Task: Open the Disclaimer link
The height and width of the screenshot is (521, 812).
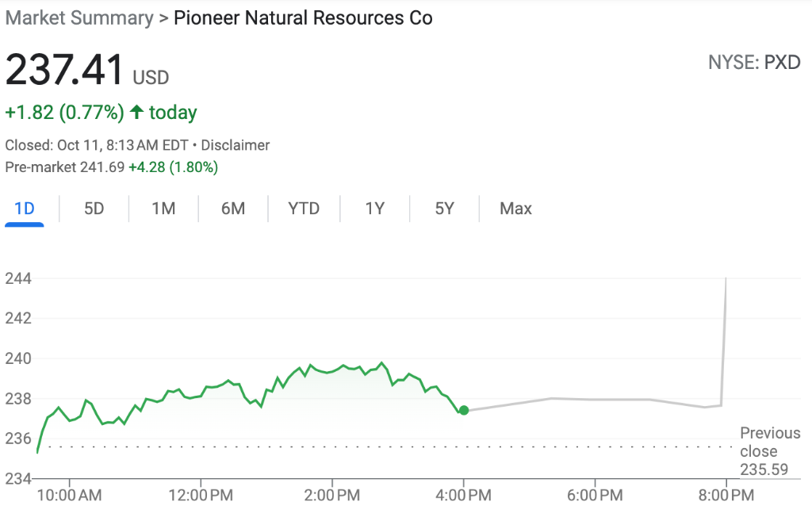Action: click(x=235, y=145)
